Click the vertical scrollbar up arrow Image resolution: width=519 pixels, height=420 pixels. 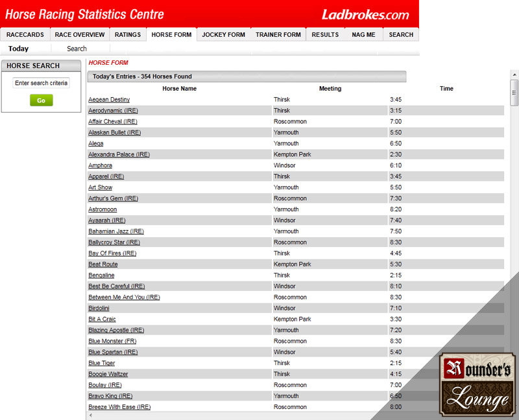(x=514, y=74)
